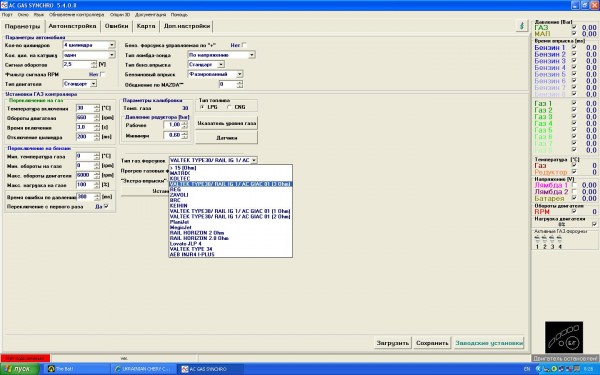Open the Доп.настройки tab
This screenshot has width=600, height=375.
coord(187,26)
